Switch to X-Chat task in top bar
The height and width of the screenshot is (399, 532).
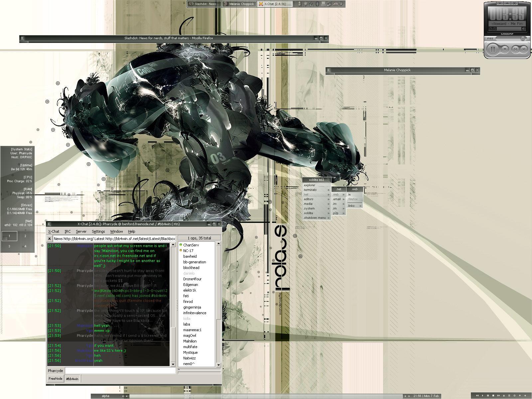[275, 4]
